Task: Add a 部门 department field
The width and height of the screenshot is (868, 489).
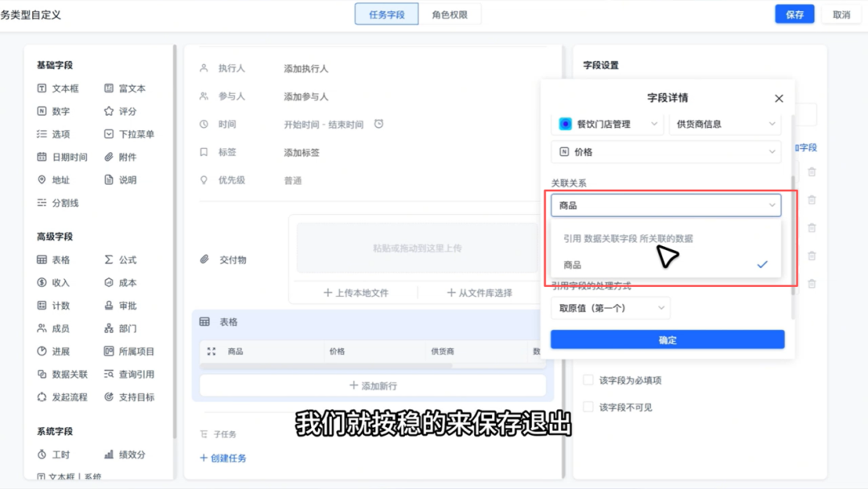Action: click(121, 328)
